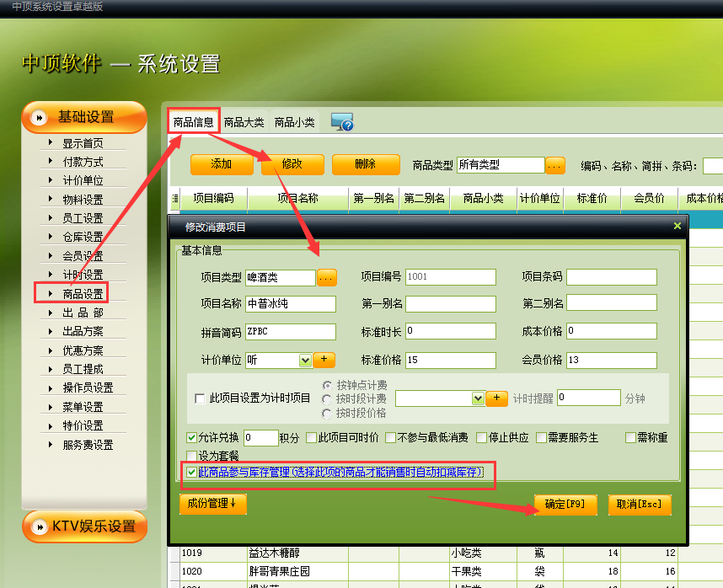Open the timing plan dropdown arrow
This screenshot has height=588, width=723.
pyautogui.click(x=478, y=398)
